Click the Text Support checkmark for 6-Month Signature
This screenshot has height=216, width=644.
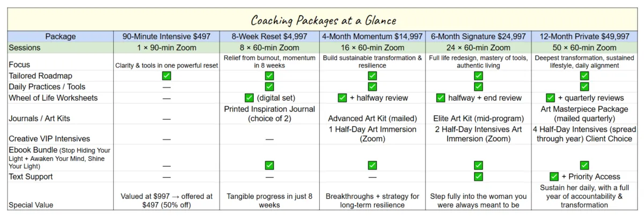tap(478, 176)
